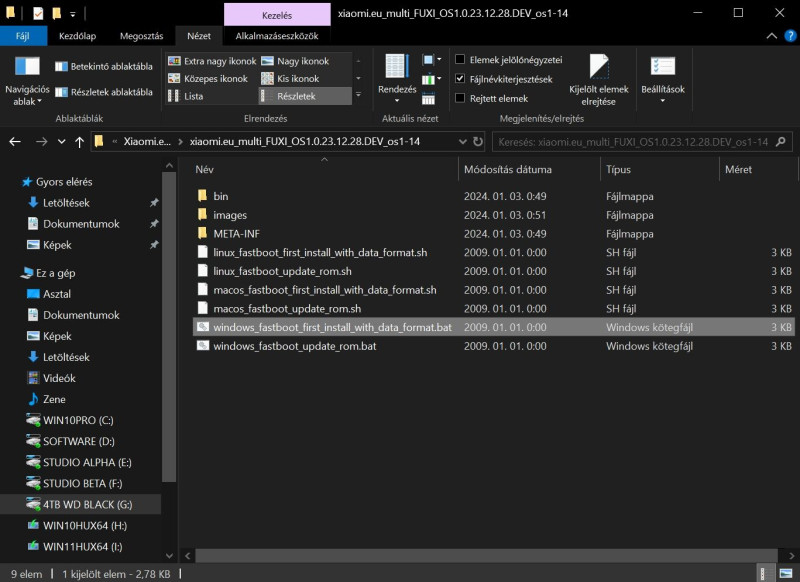The image size is (800, 582).
Task: Click the Navigációs ablak pane icon
Action: (28, 66)
